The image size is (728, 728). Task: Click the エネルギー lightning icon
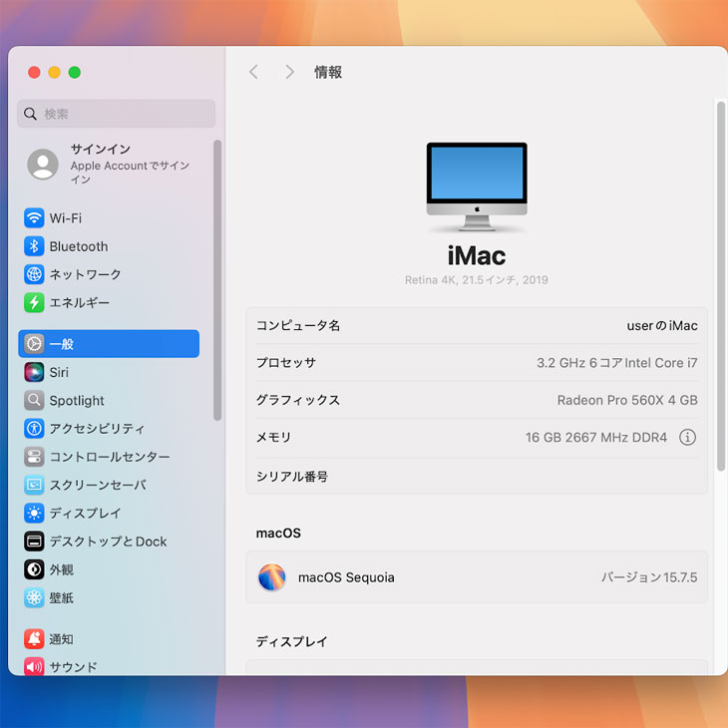pos(34,302)
